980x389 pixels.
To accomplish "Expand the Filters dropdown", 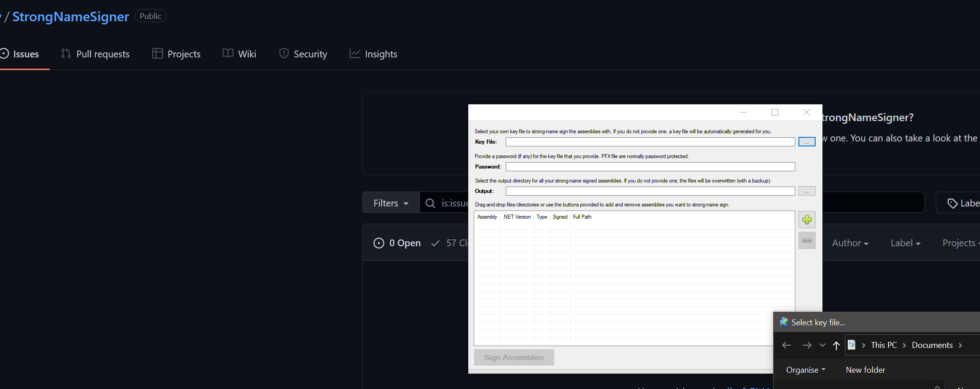I will click(x=391, y=203).
